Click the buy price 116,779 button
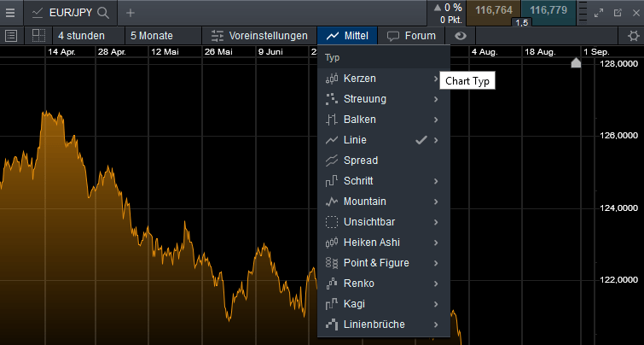644x345 pixels. point(548,11)
